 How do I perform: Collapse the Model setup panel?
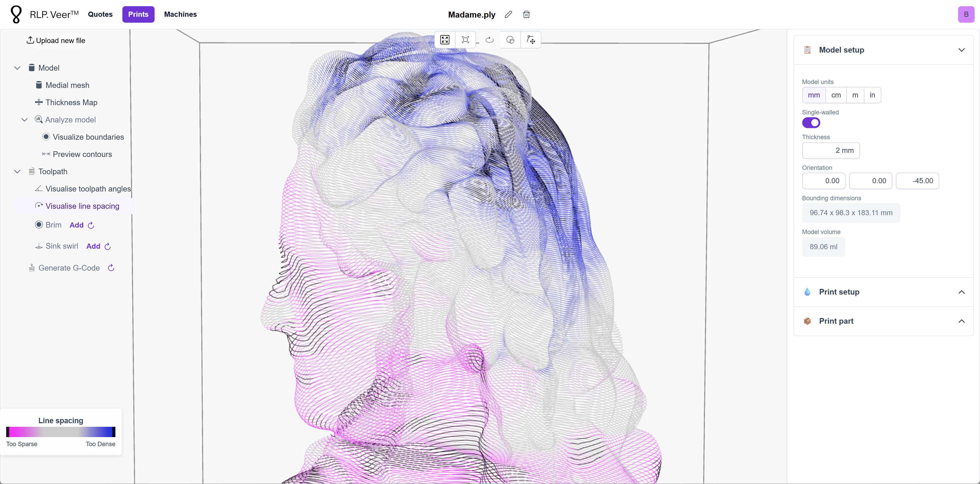tap(961, 50)
